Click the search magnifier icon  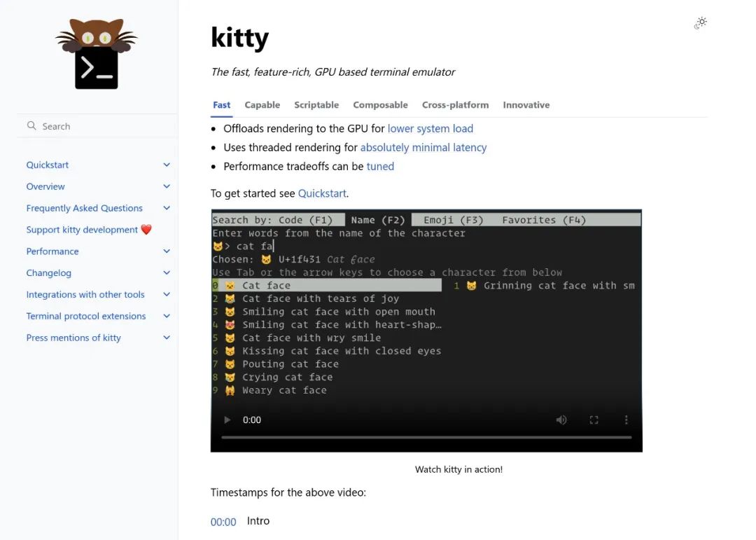point(31,126)
